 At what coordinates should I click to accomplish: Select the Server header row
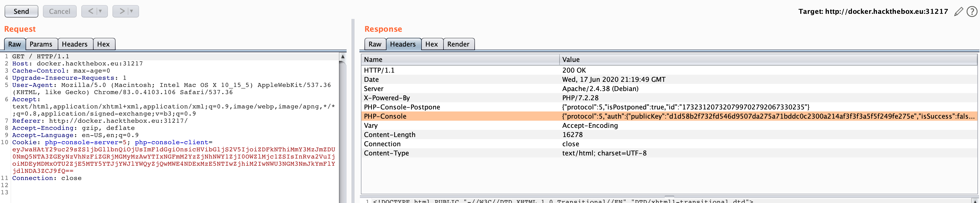669,89
